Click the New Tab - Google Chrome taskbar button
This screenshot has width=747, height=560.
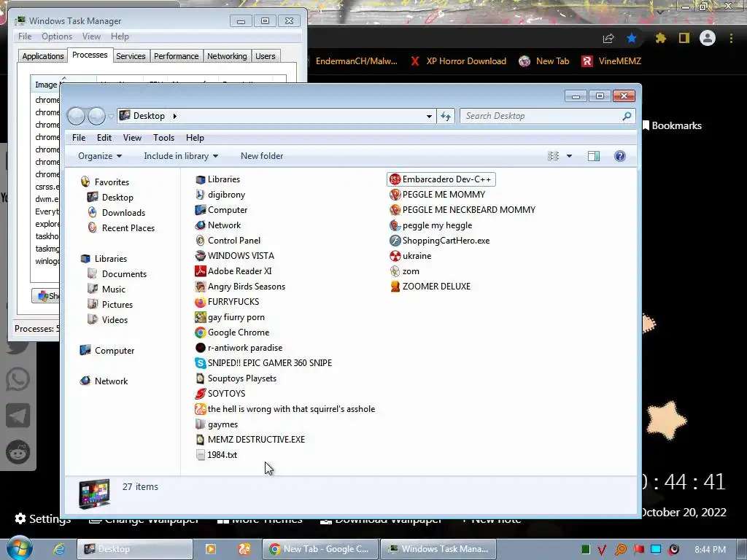(320, 549)
